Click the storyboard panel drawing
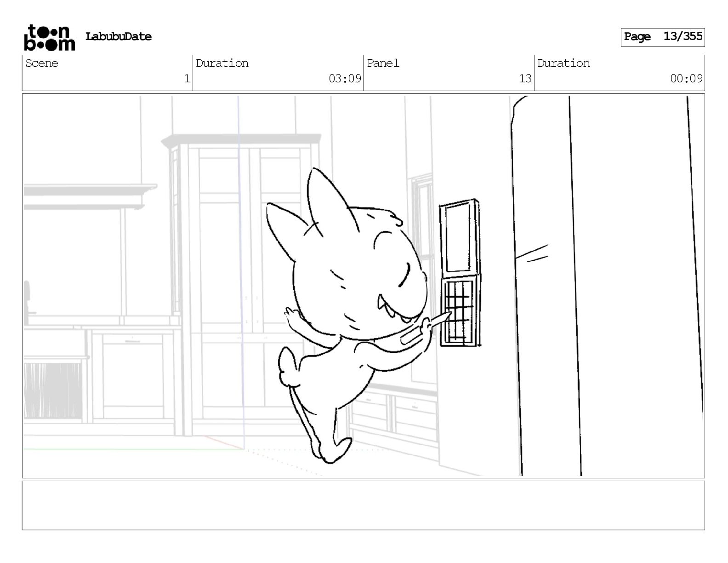The height and width of the screenshot is (563, 728). click(x=364, y=286)
